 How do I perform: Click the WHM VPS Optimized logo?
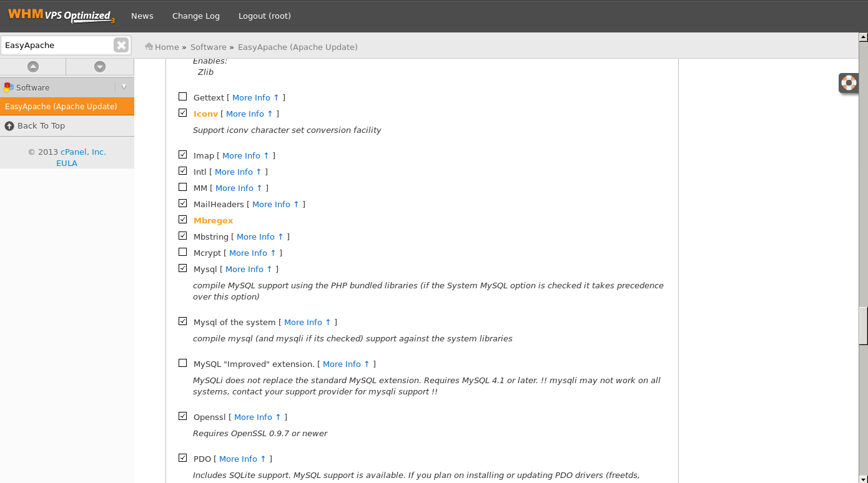[61, 16]
